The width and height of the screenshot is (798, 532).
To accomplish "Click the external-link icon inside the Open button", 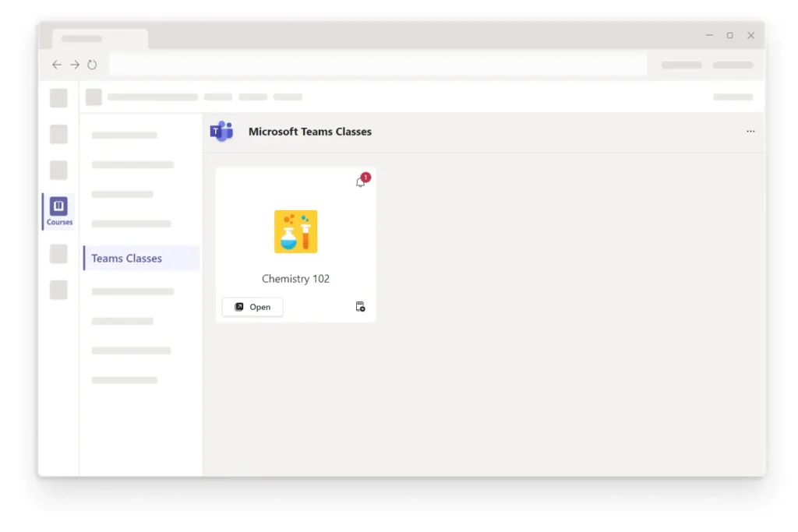I will point(239,307).
